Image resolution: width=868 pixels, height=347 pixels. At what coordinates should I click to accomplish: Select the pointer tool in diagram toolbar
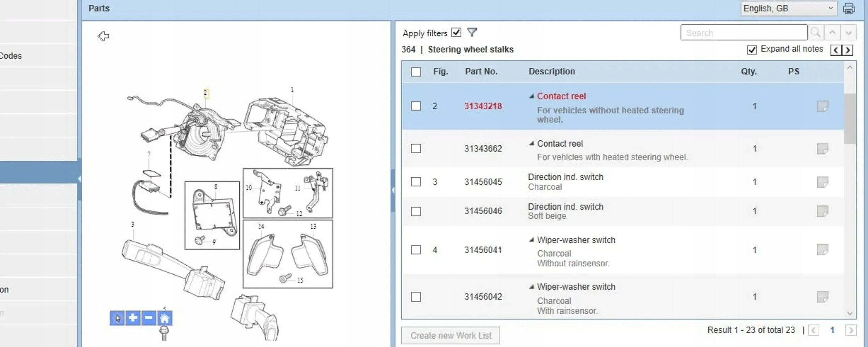(117, 318)
